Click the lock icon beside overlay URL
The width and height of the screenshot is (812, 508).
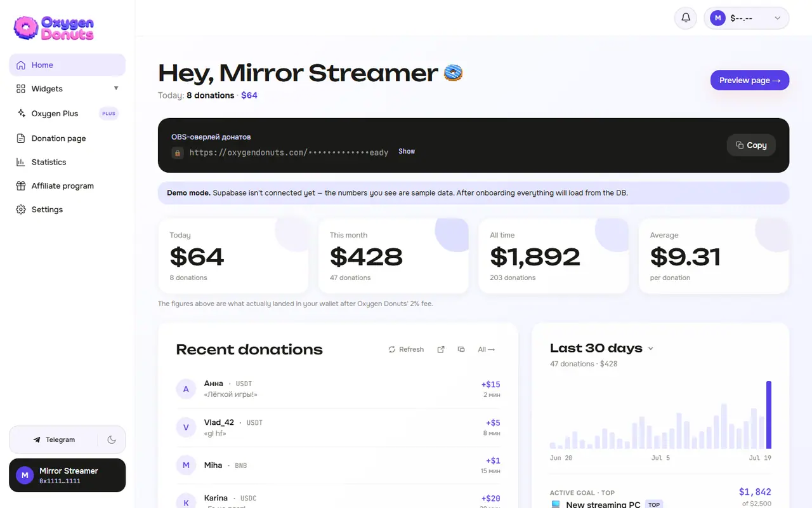(x=178, y=152)
